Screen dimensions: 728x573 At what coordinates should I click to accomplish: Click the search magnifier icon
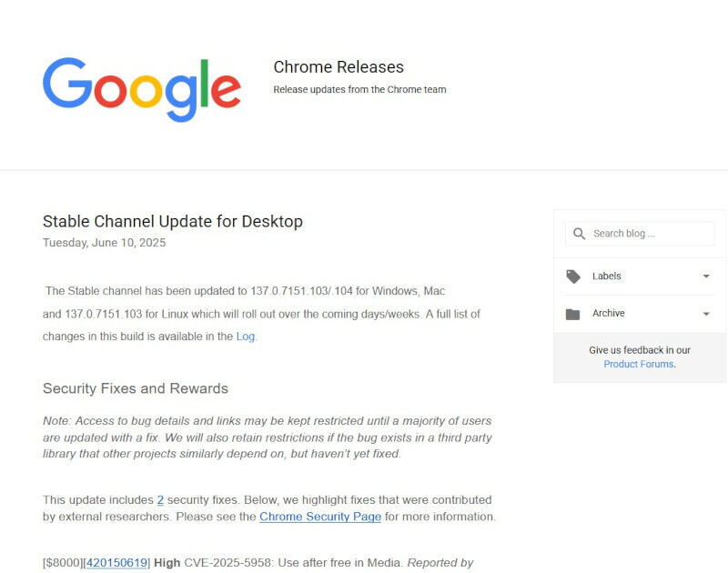(x=579, y=234)
